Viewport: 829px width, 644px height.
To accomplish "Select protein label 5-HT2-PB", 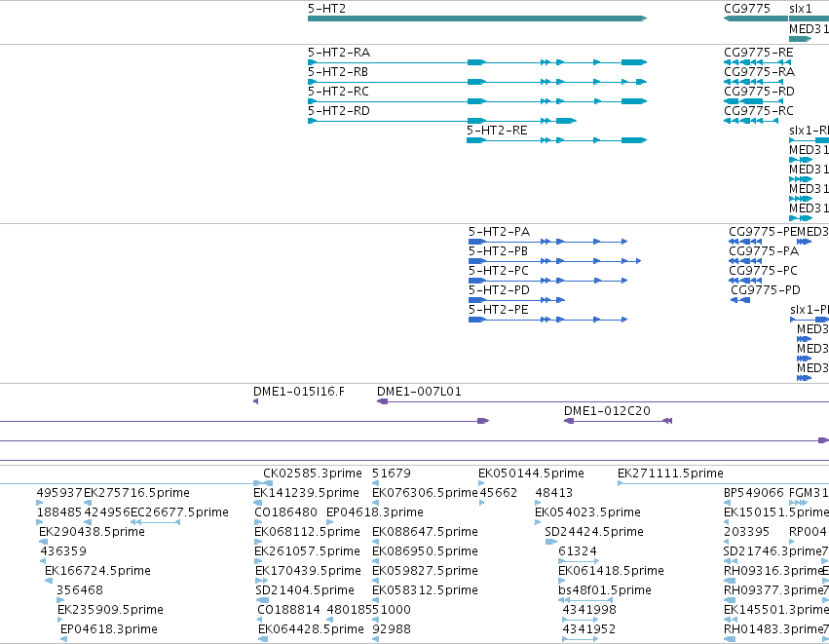I will [x=498, y=251].
